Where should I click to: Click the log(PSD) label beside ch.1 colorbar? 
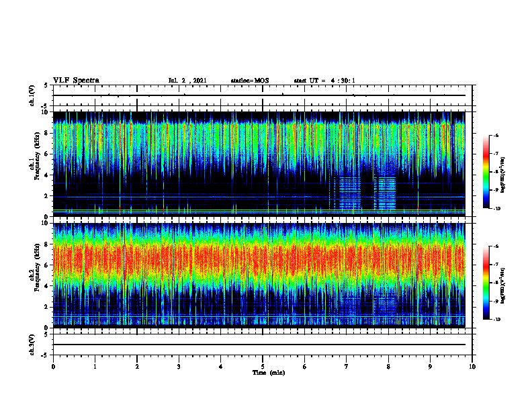tap(503, 175)
